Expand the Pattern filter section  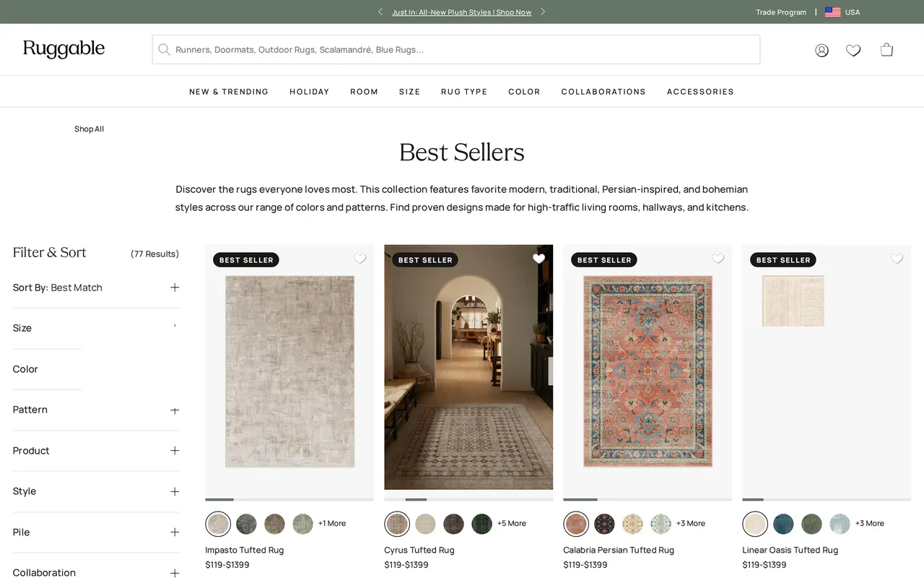(96, 410)
